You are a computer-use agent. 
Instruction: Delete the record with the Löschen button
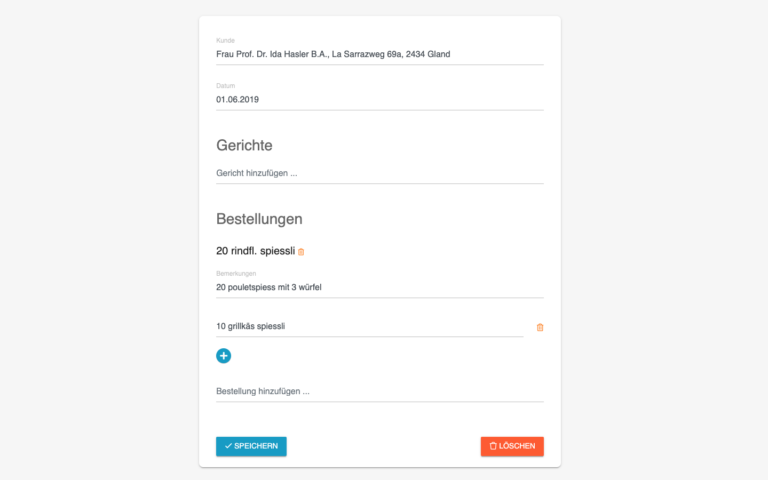point(512,446)
